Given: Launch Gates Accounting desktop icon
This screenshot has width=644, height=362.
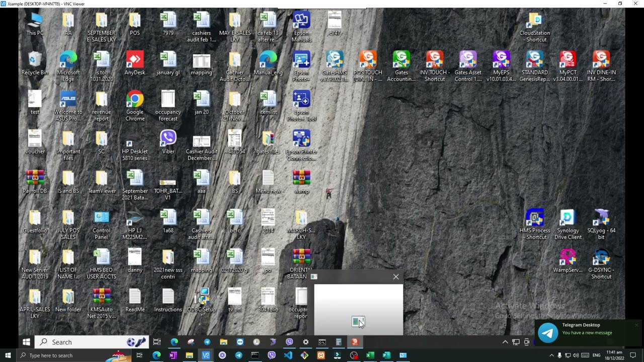Looking at the screenshot, I should pos(401,66).
